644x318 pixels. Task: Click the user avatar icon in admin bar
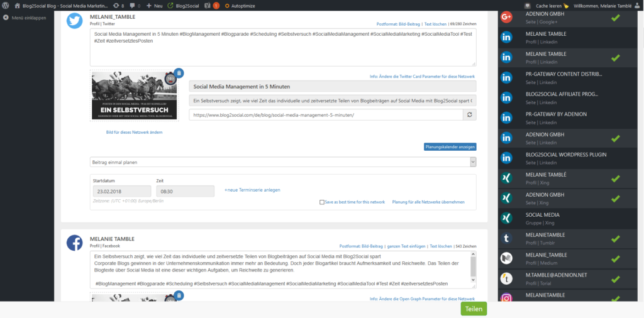coord(636,6)
